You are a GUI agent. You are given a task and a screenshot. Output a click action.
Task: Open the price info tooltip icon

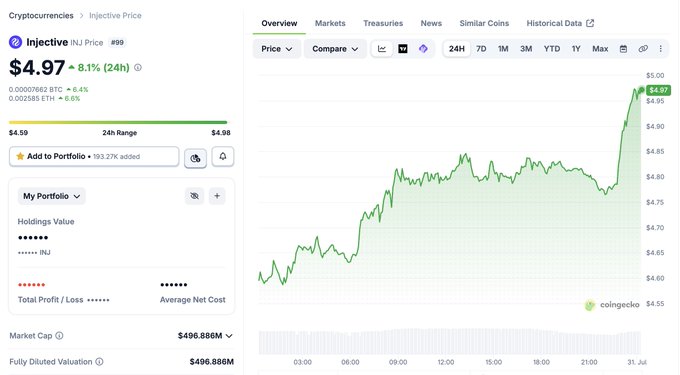138,68
